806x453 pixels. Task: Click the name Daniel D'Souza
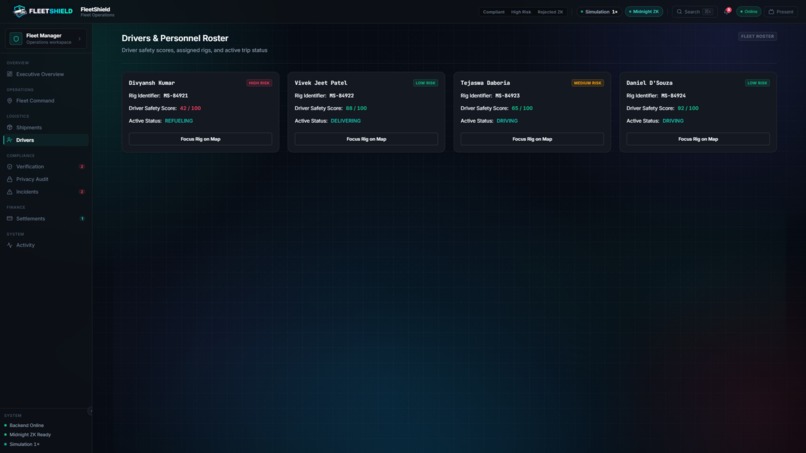point(649,83)
